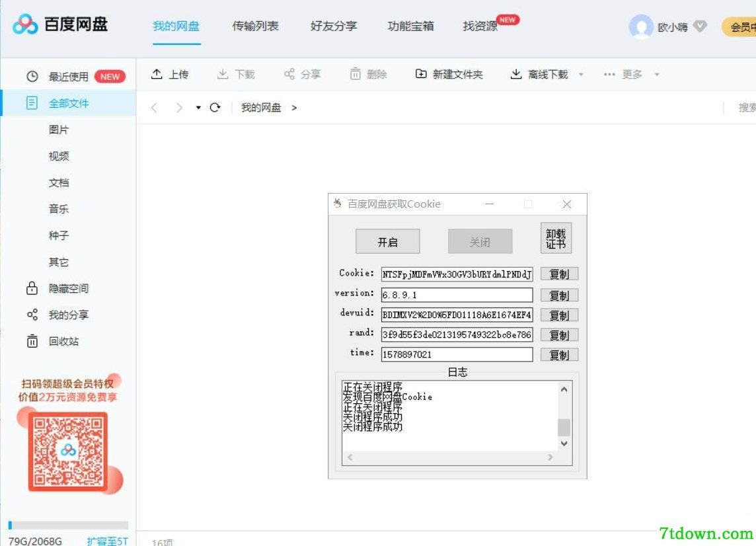
Task: Click the username 欧小嗨
Action: click(673, 27)
